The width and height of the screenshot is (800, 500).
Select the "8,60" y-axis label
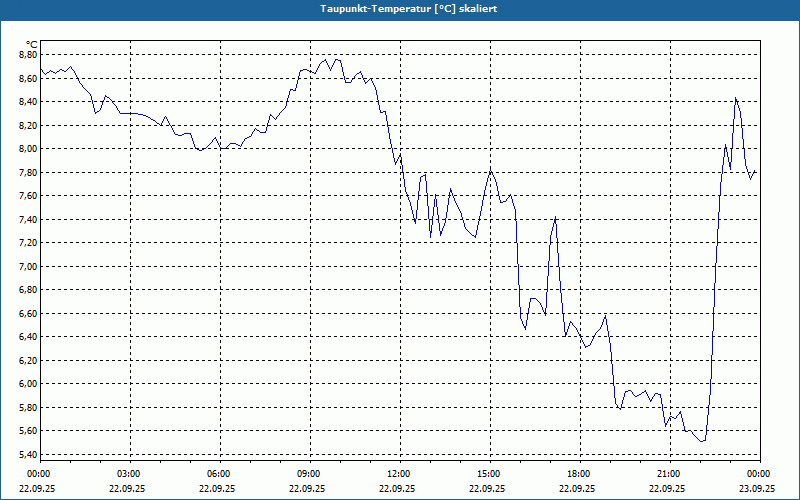click(29, 78)
